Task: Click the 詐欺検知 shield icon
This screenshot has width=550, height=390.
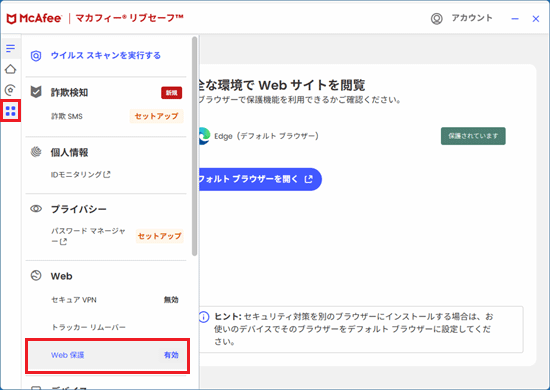Action: [x=36, y=92]
